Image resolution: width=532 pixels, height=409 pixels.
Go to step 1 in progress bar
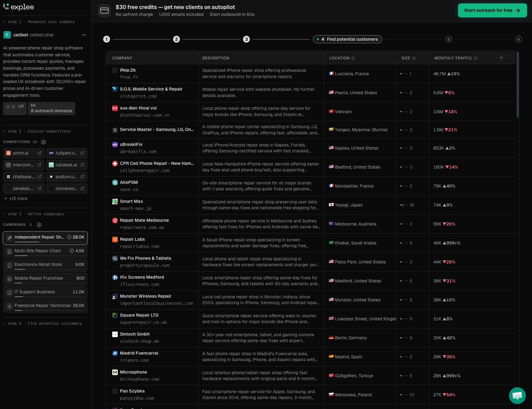pyautogui.click(x=107, y=39)
